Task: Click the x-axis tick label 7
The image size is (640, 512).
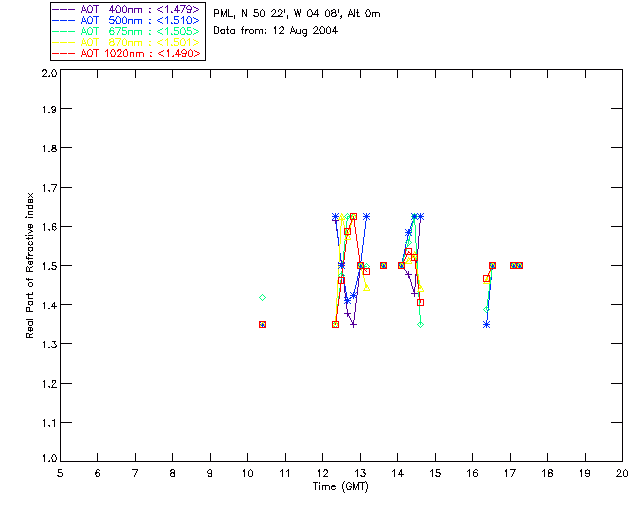Action: [135, 473]
